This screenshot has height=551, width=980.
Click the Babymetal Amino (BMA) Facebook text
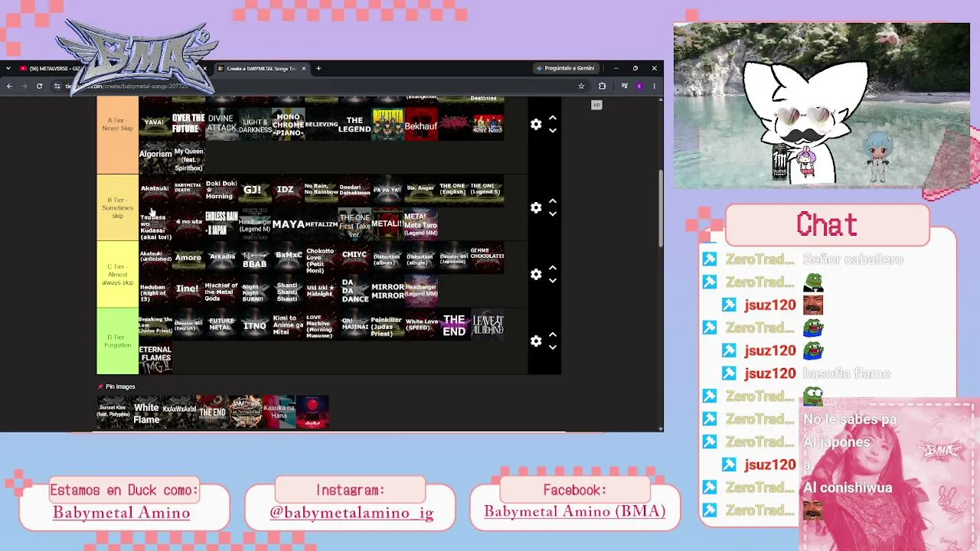[575, 512]
